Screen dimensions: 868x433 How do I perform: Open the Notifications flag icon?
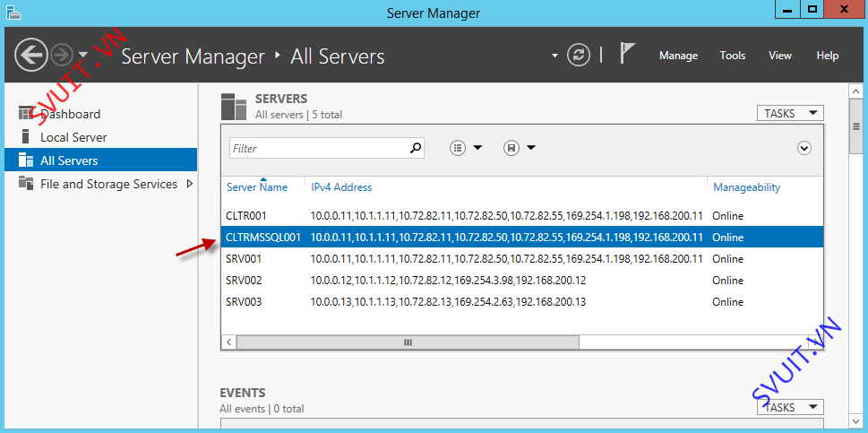[x=627, y=53]
